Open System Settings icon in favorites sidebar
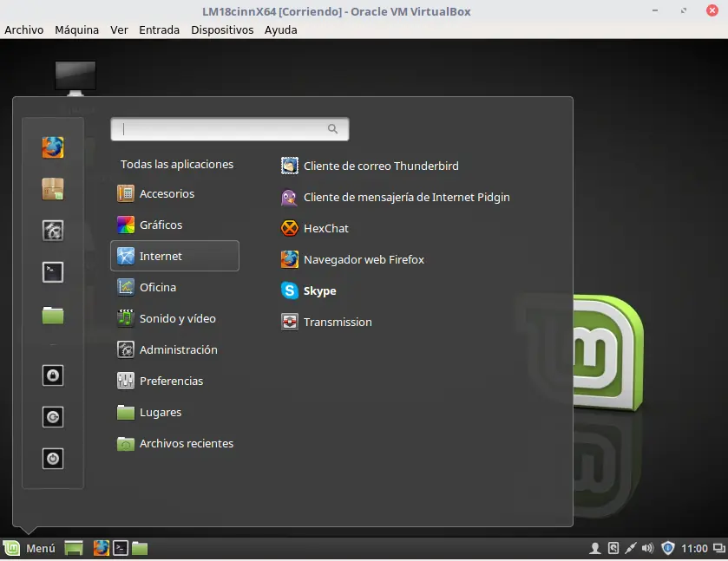 pos(53,231)
